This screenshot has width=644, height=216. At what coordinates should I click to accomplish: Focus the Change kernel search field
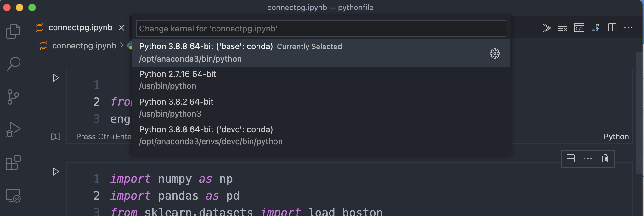coord(321,29)
